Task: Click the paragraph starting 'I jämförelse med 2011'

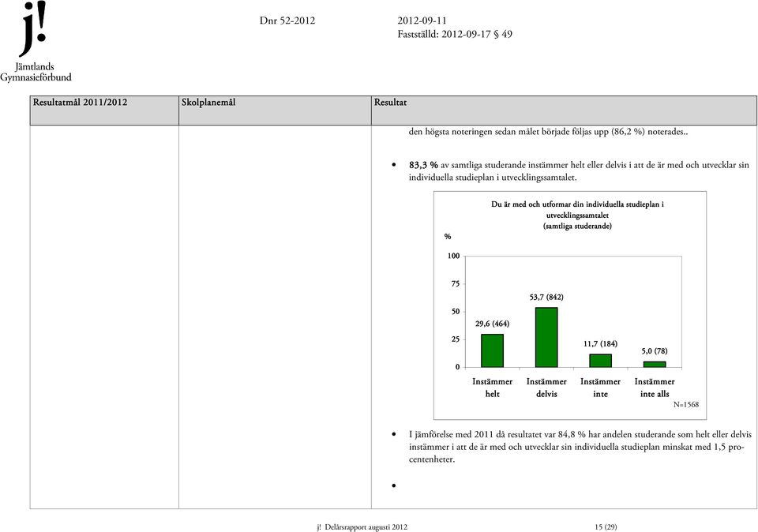Action: click(580, 447)
